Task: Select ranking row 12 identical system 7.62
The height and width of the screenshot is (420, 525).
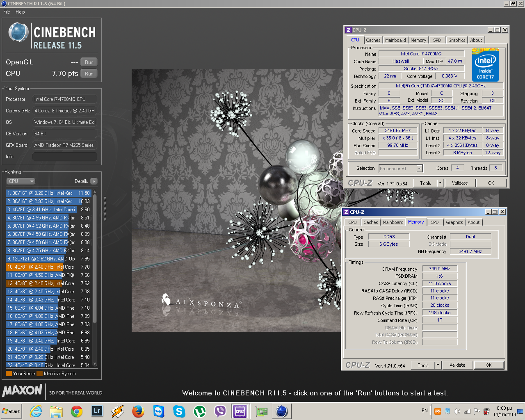Action: (48, 283)
